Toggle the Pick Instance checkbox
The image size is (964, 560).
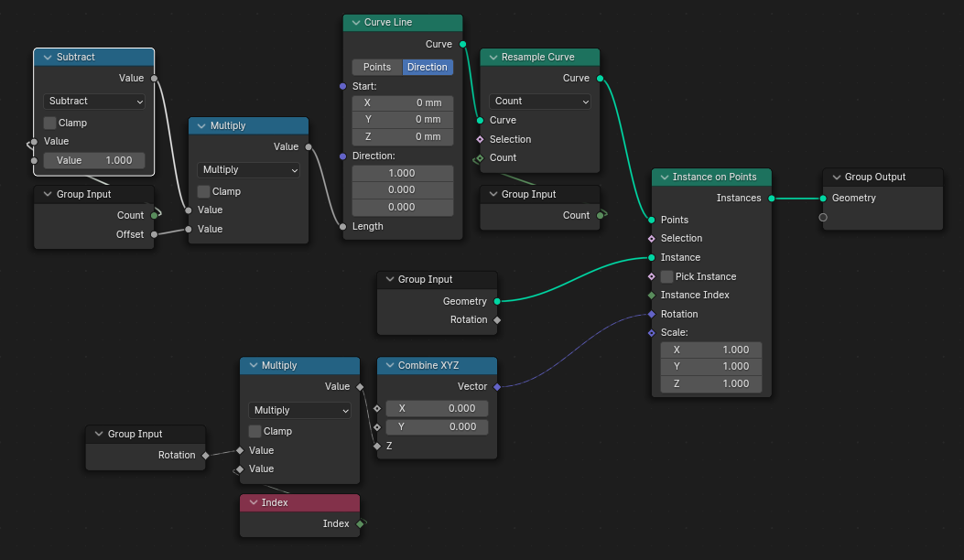(666, 276)
